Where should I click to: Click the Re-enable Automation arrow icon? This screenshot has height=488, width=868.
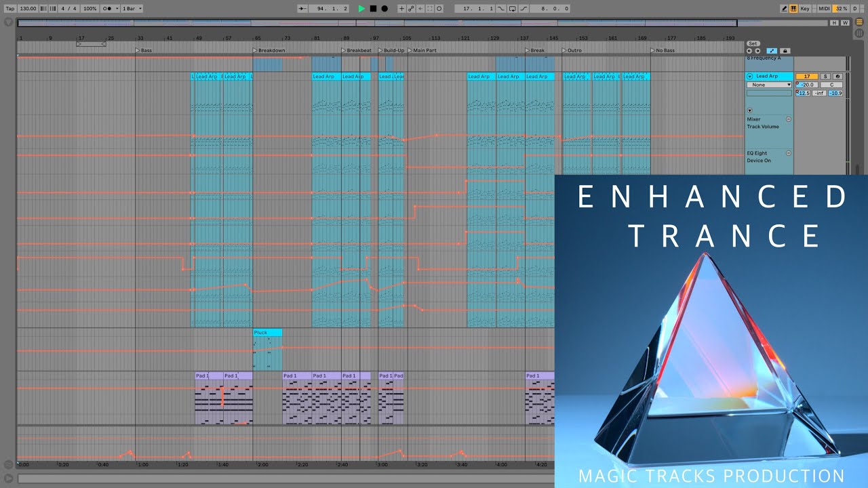(x=420, y=9)
